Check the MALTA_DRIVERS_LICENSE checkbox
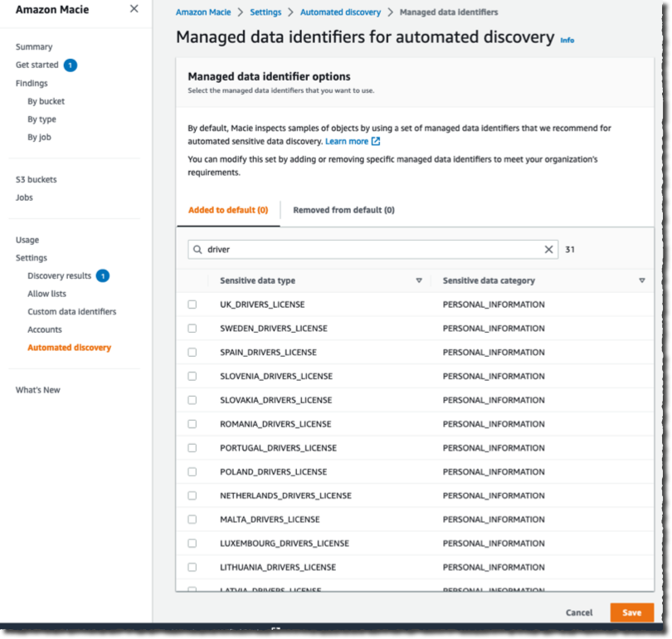The height and width of the screenshot is (639, 672). (192, 519)
